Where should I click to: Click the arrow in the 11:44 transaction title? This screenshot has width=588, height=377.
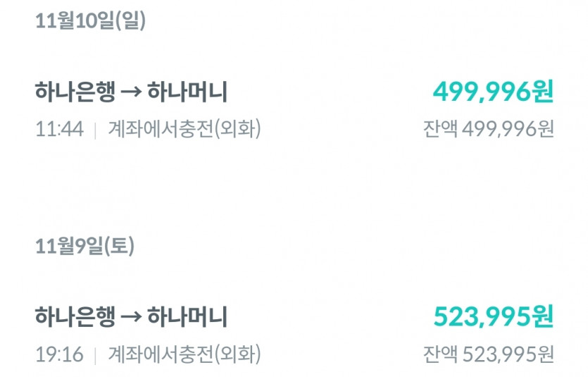click(x=127, y=92)
